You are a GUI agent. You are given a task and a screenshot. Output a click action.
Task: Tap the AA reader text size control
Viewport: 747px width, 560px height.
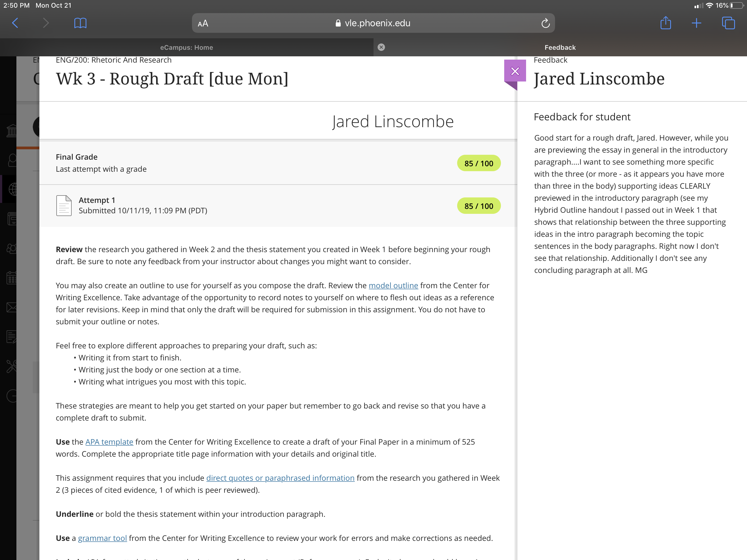203,24
